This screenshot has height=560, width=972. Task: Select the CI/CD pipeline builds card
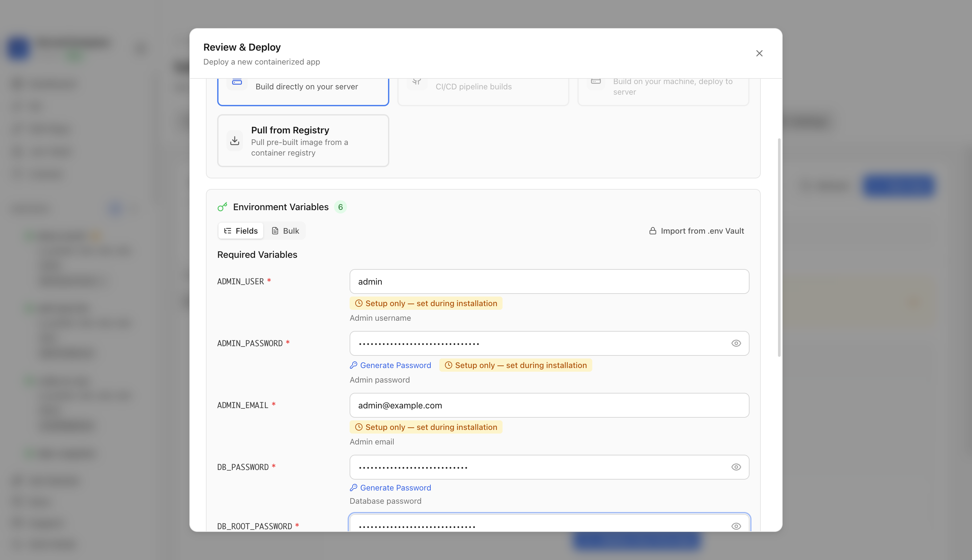(483, 92)
